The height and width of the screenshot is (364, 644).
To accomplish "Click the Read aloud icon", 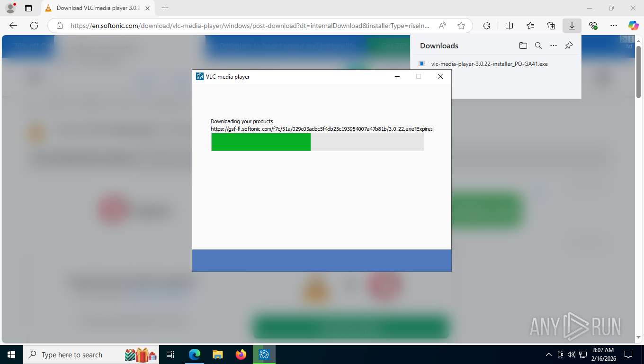I will pyautogui.click(x=442, y=26).
